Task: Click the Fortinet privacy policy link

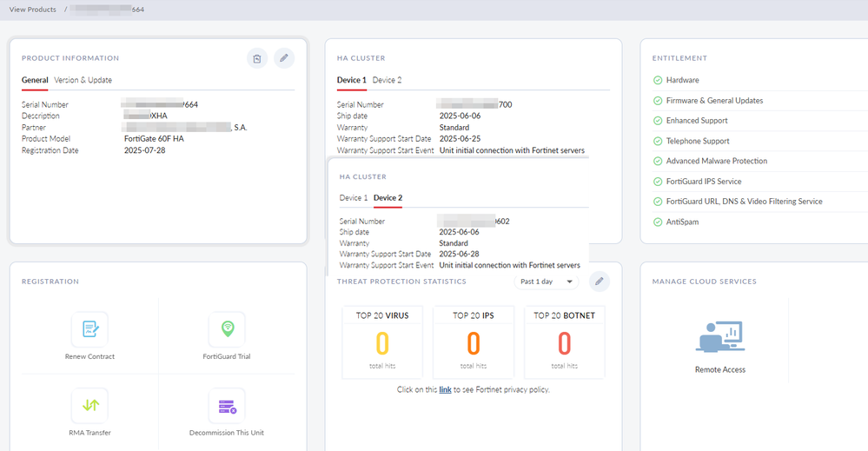Action: [445, 389]
